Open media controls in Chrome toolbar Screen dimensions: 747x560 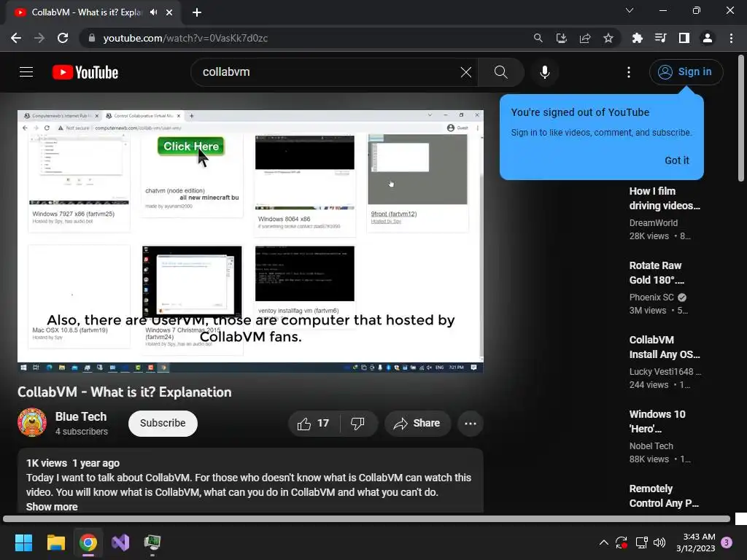coord(660,38)
